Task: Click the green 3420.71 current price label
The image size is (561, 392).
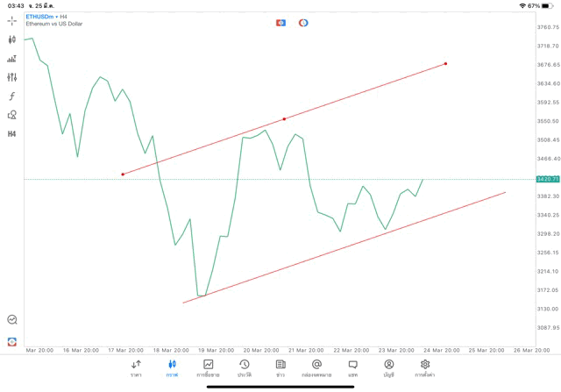Action: point(547,179)
